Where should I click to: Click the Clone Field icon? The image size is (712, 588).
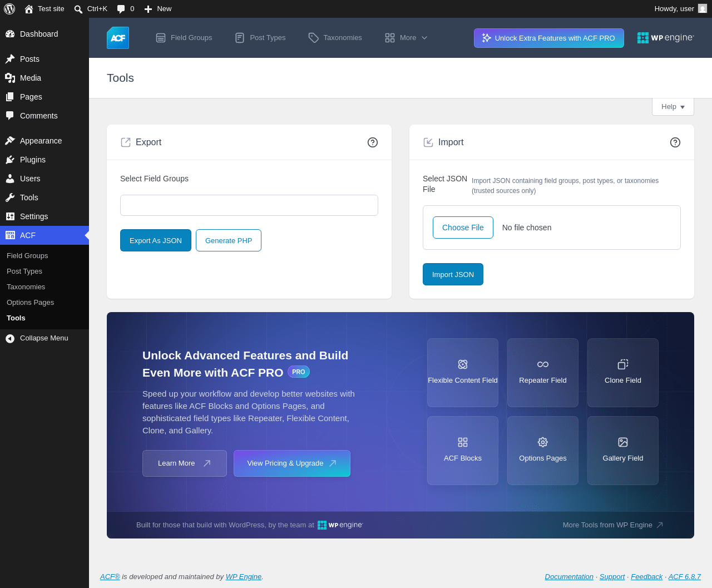click(x=623, y=364)
